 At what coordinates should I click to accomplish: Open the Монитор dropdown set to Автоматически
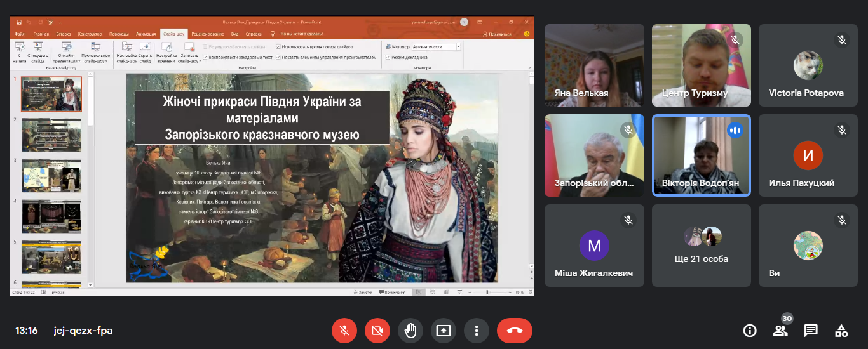pyautogui.click(x=458, y=47)
